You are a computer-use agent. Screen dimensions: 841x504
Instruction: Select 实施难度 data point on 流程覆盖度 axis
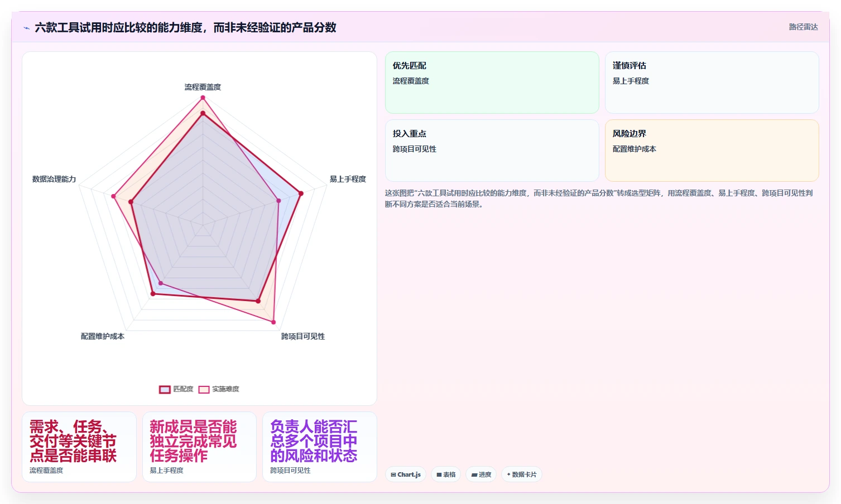tap(203, 98)
